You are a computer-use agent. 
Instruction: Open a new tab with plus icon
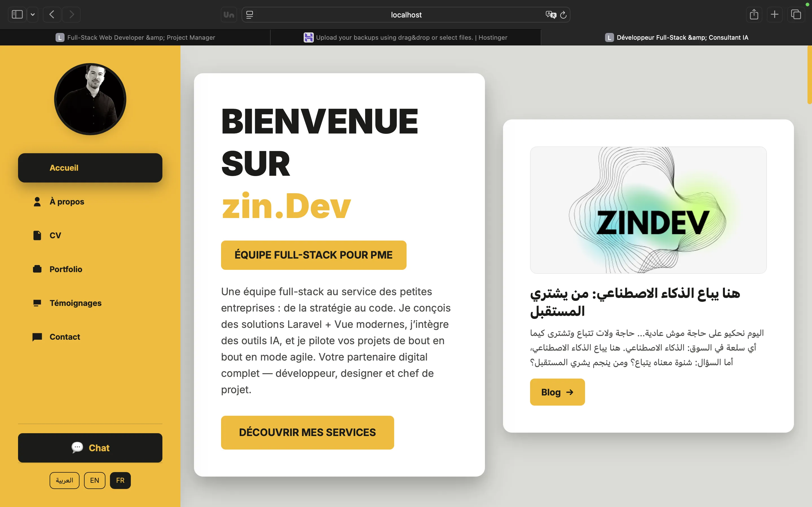tap(775, 14)
